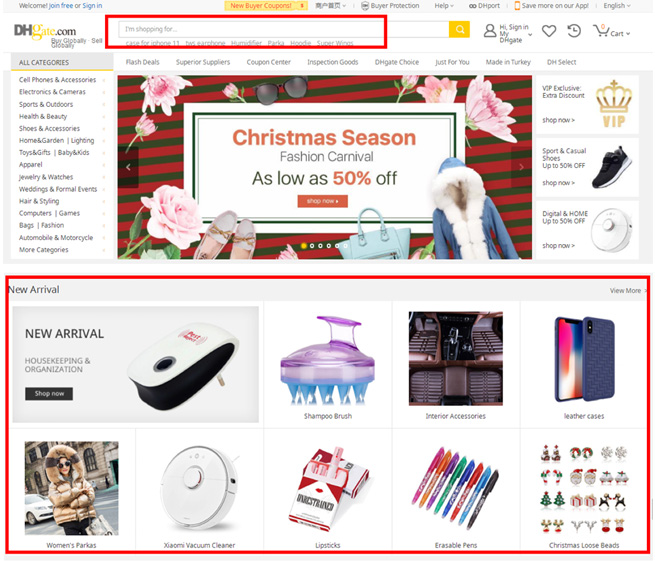Expand the Help dropdown menu
This screenshot has width=655, height=561.
(x=444, y=5)
